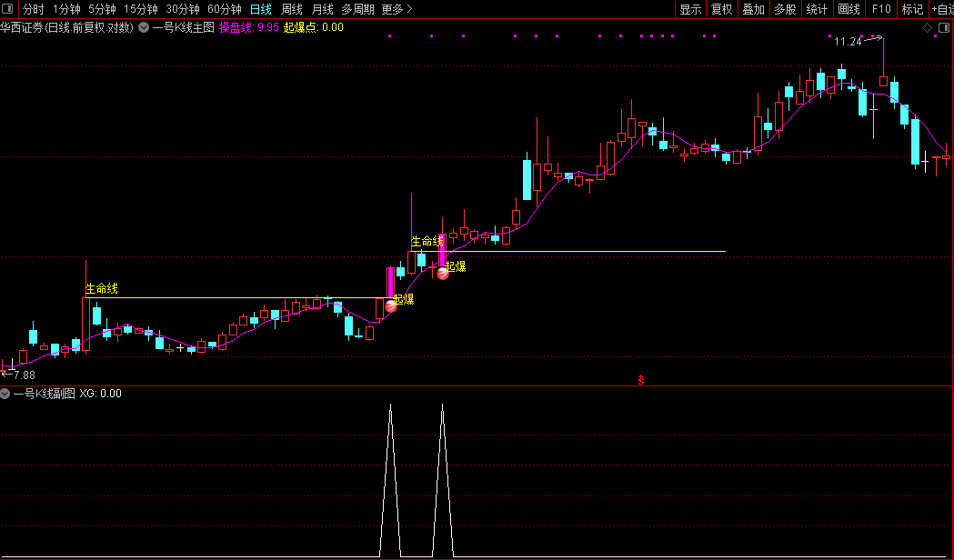The height and width of the screenshot is (560, 954).
Task: Open the 复权 adjustment menu
Action: click(722, 9)
